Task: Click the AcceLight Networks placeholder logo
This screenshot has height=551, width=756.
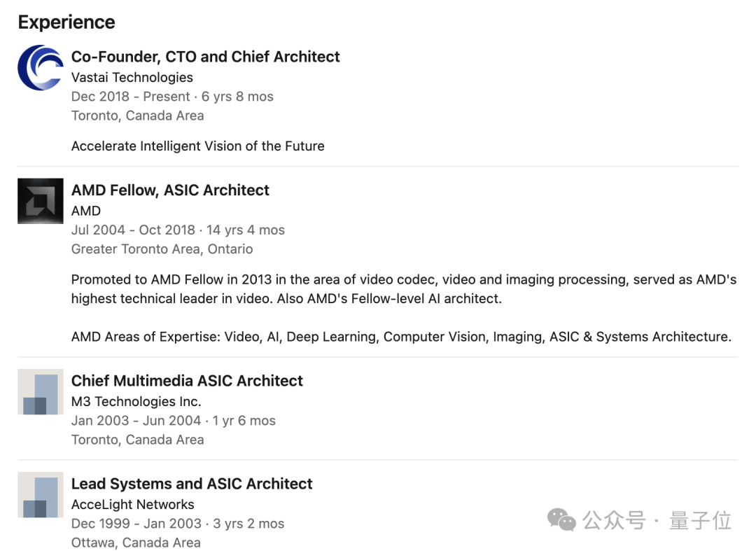Action: pos(41,494)
